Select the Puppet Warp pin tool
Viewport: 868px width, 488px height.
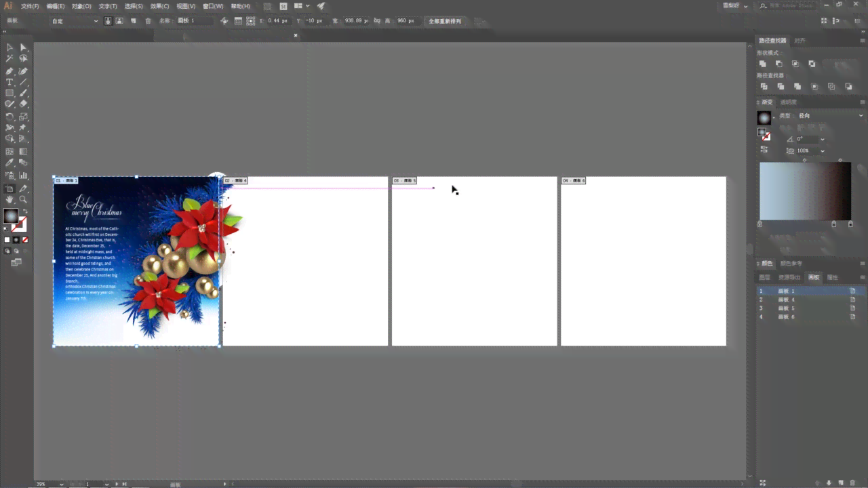[x=23, y=127]
